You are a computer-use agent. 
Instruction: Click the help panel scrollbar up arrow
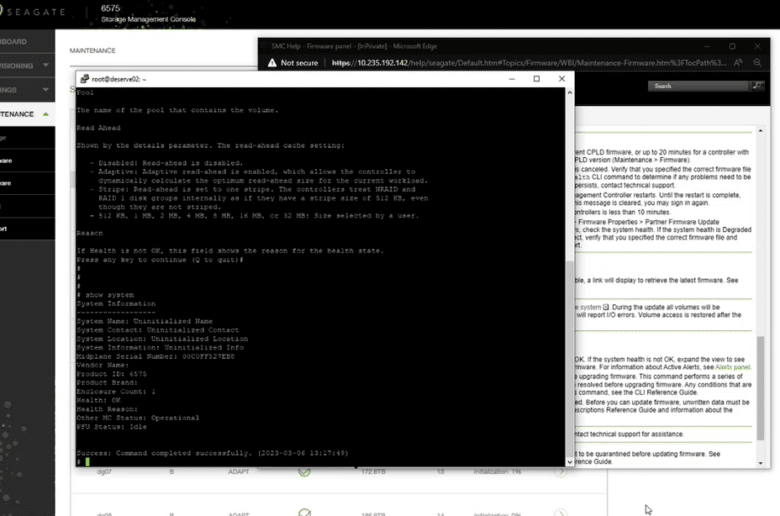[x=760, y=130]
